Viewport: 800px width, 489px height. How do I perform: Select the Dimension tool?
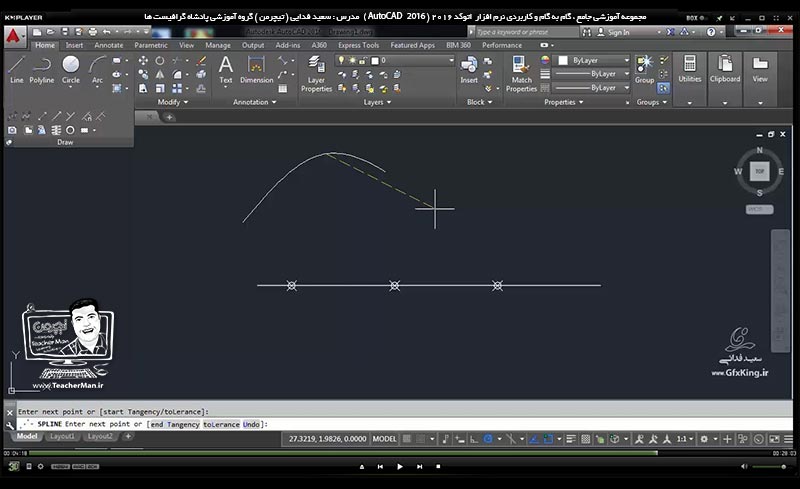[x=256, y=70]
